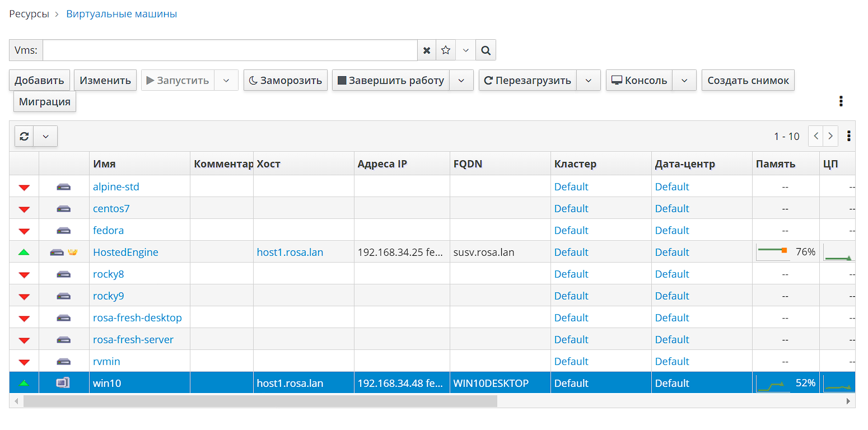The image size is (868, 430).
Task: Open the rosa-fresh-desktop VM link
Action: (137, 318)
